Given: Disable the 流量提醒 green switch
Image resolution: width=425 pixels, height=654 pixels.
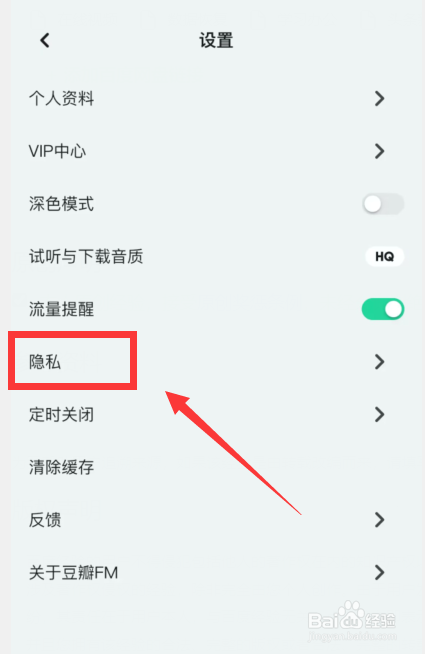Looking at the screenshot, I should coord(383,309).
